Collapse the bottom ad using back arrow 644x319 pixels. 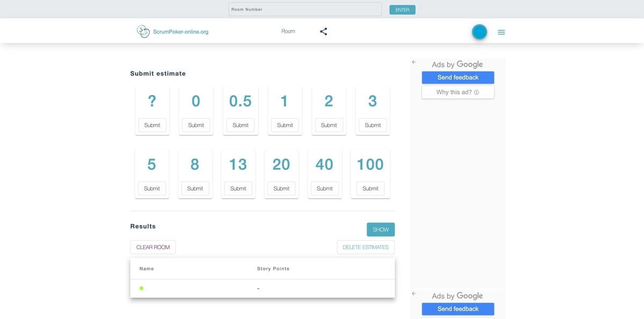[414, 294]
